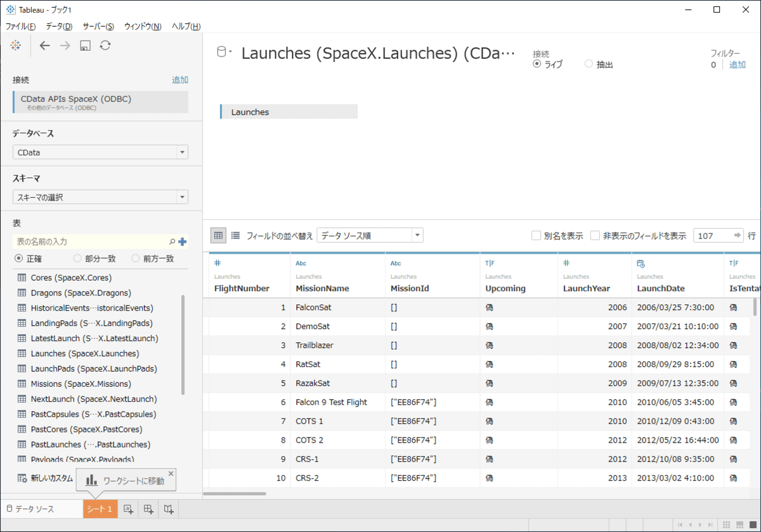
Task: Switch to metadata list view icon
Action: pyautogui.click(x=235, y=235)
